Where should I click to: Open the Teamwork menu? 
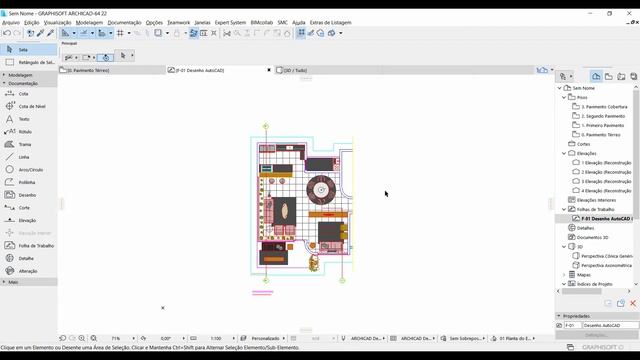pyautogui.click(x=178, y=22)
